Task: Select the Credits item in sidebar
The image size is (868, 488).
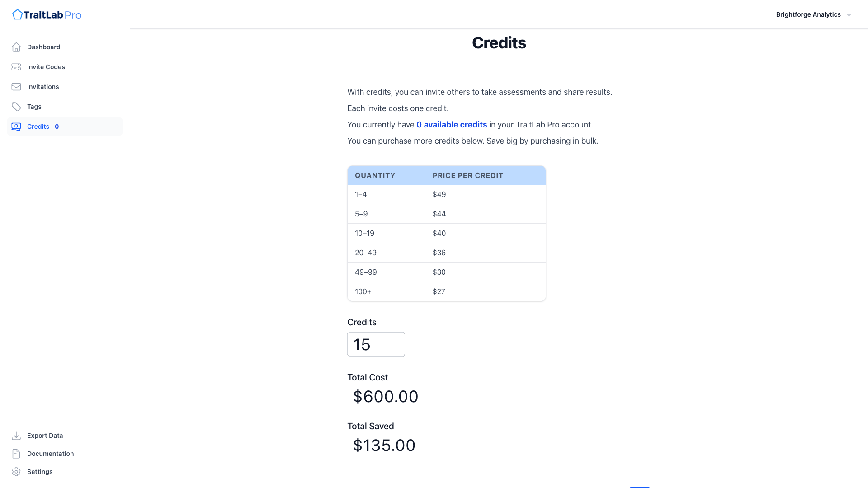Action: pos(38,127)
